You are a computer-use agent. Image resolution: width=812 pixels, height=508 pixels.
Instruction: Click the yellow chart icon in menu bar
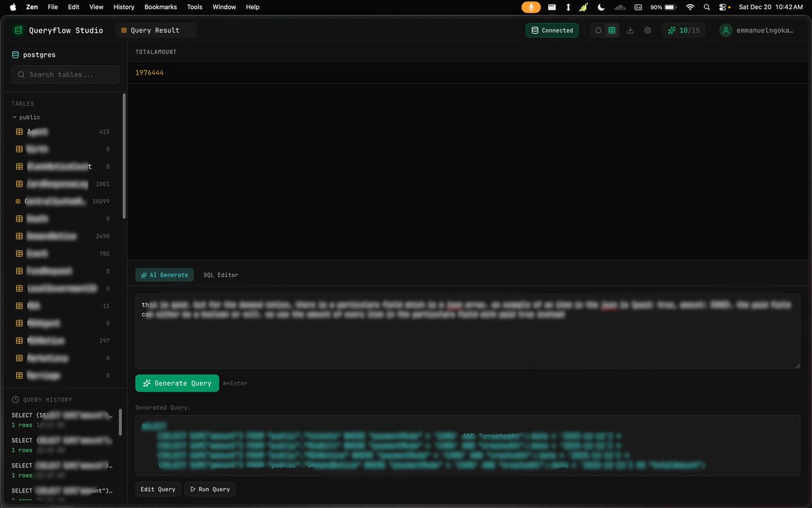click(583, 7)
